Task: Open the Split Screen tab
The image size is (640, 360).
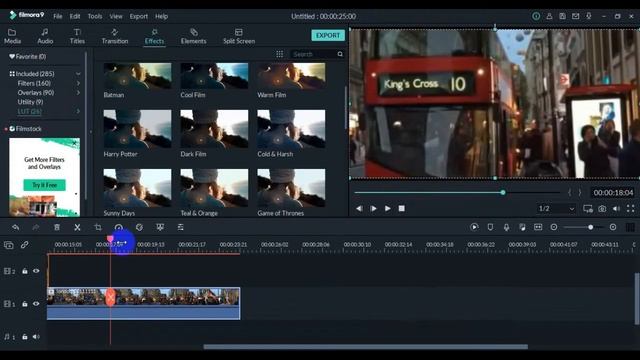Action: (239, 36)
